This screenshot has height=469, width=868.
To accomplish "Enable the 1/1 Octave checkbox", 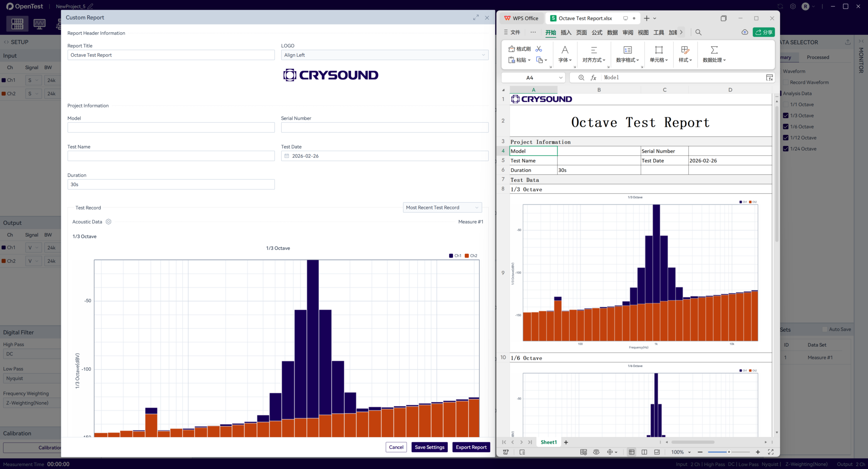I will click(786, 104).
